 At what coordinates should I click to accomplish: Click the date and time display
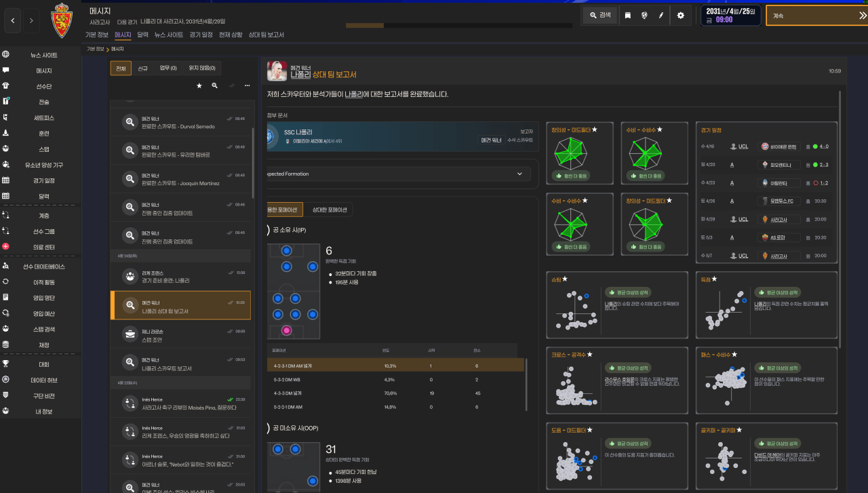[730, 16]
